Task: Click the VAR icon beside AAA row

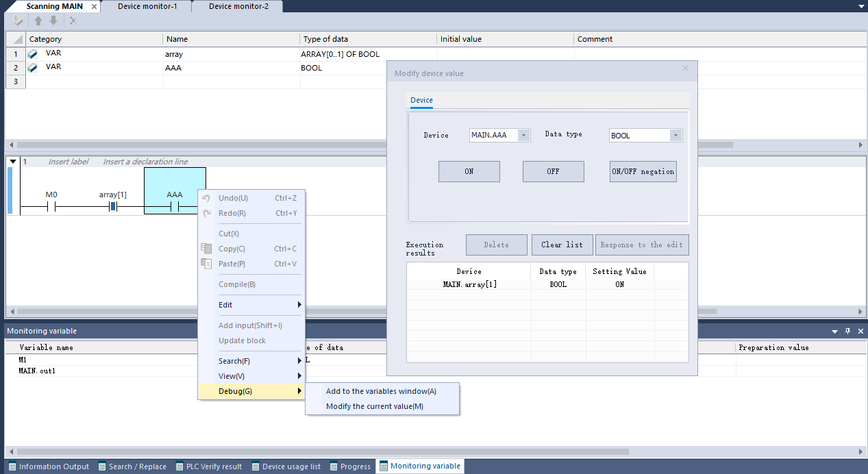Action: tap(32, 68)
